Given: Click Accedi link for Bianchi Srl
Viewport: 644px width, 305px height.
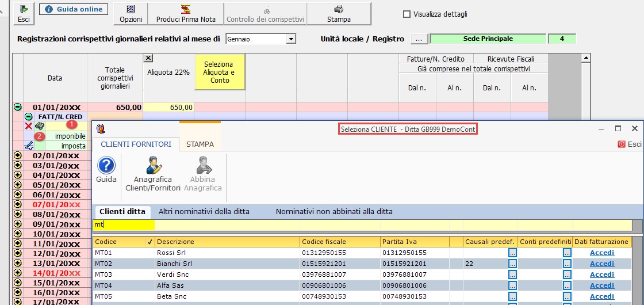Looking at the screenshot, I should (601, 264).
